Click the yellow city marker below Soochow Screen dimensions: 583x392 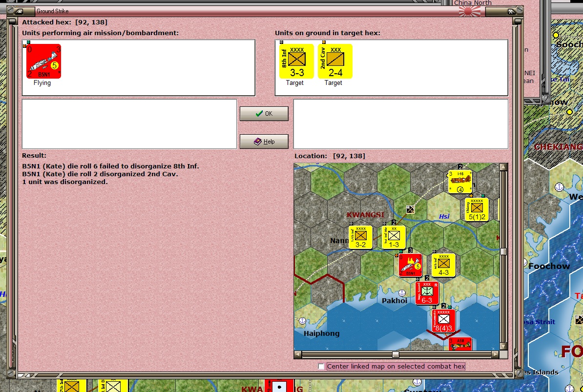tap(569, 112)
